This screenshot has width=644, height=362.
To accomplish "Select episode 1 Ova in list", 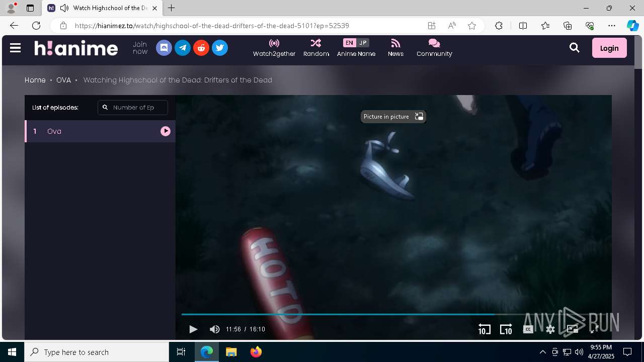I will pos(100,131).
